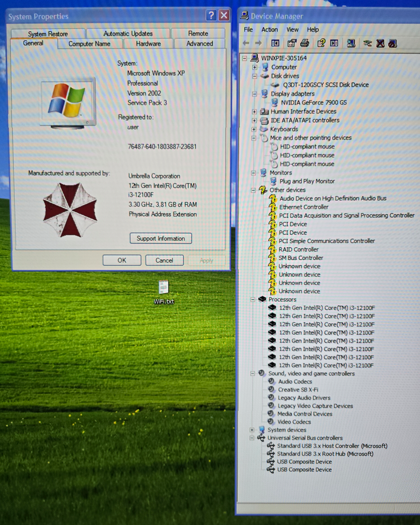
Task: Switch to the Computer Name tab
Action: [x=89, y=44]
